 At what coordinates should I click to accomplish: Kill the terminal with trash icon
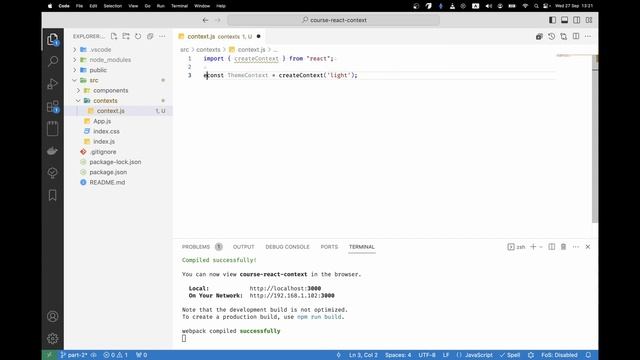click(564, 247)
